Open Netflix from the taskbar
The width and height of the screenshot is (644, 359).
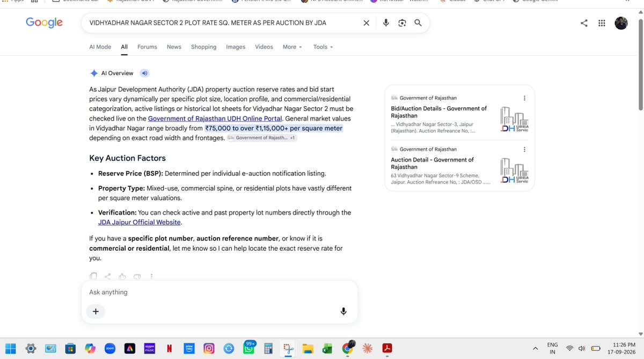pos(169,349)
